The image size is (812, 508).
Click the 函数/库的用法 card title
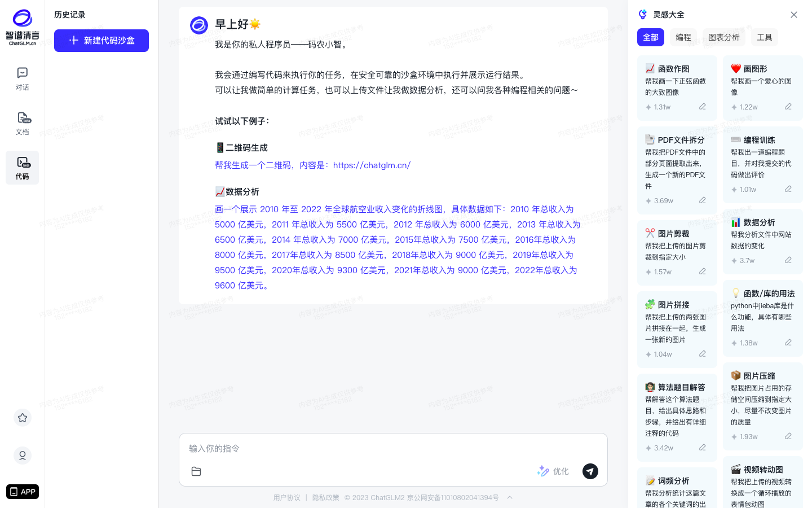[x=769, y=294]
